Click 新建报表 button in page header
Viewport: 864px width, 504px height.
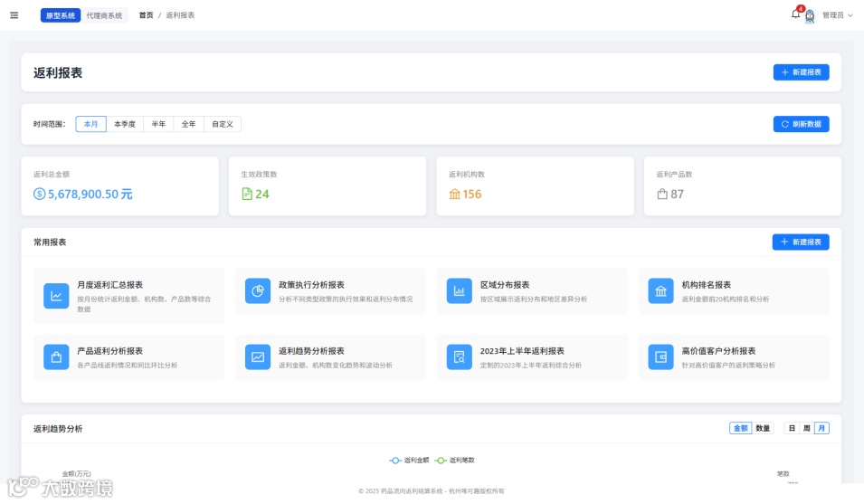pos(802,72)
